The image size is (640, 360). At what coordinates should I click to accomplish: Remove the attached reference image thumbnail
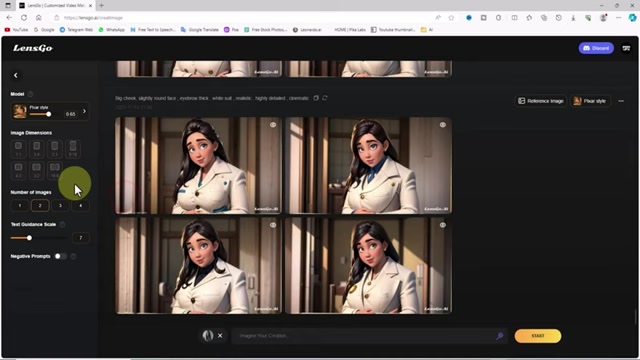click(220, 336)
